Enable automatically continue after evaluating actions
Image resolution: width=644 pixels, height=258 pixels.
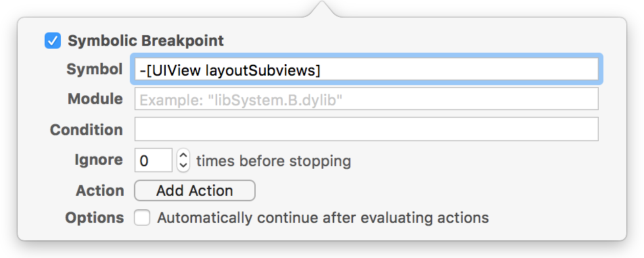pyautogui.click(x=142, y=217)
